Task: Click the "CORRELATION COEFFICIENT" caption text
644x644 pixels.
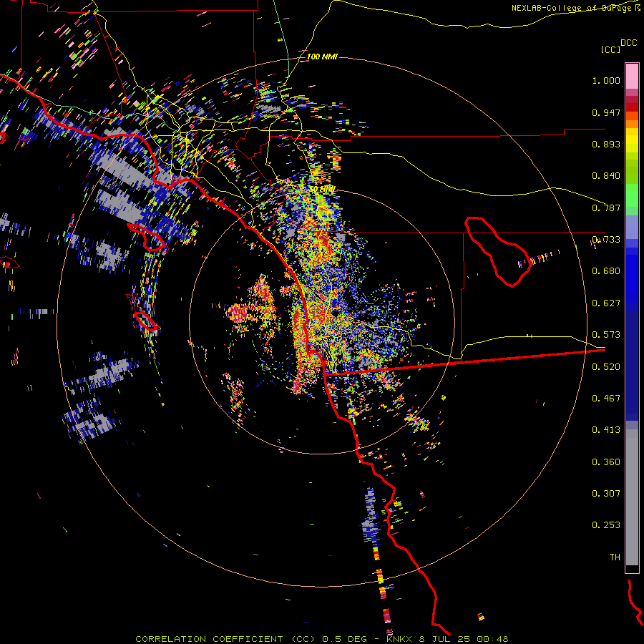Action: click(x=209, y=639)
